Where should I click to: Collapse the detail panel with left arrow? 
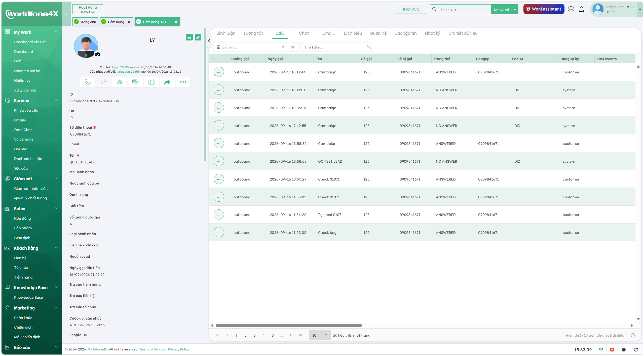pyautogui.click(x=209, y=40)
